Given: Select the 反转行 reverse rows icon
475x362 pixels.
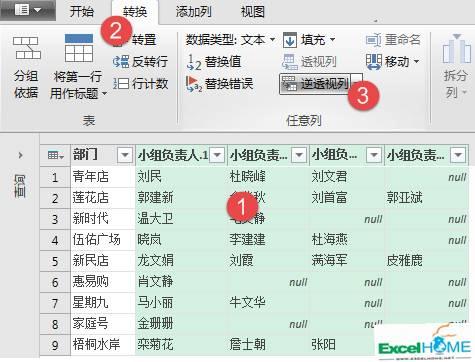Looking at the screenshot, I should tap(121, 62).
